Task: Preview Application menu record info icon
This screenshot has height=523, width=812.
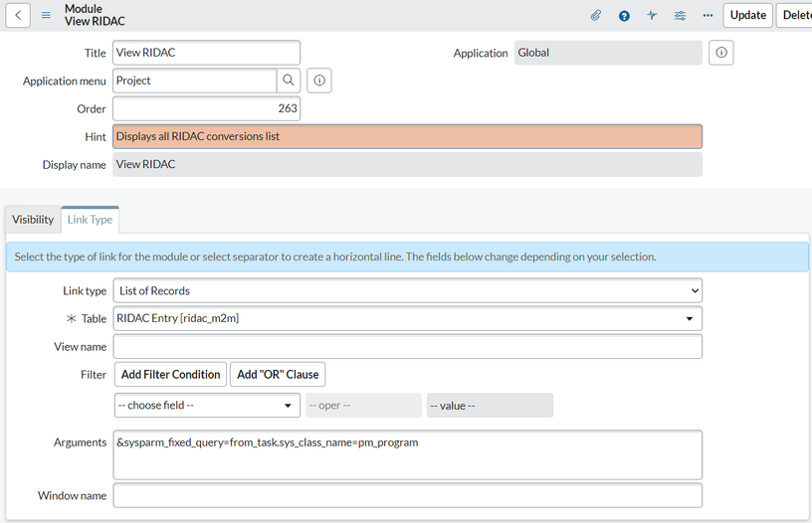Action: pyautogui.click(x=319, y=81)
